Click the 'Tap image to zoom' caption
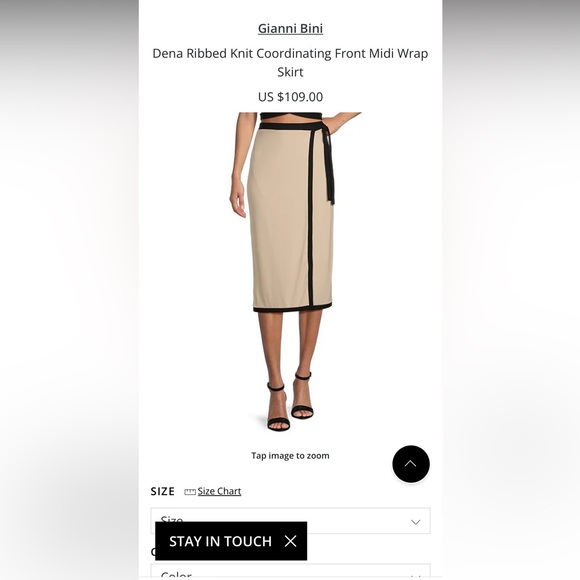 point(290,456)
